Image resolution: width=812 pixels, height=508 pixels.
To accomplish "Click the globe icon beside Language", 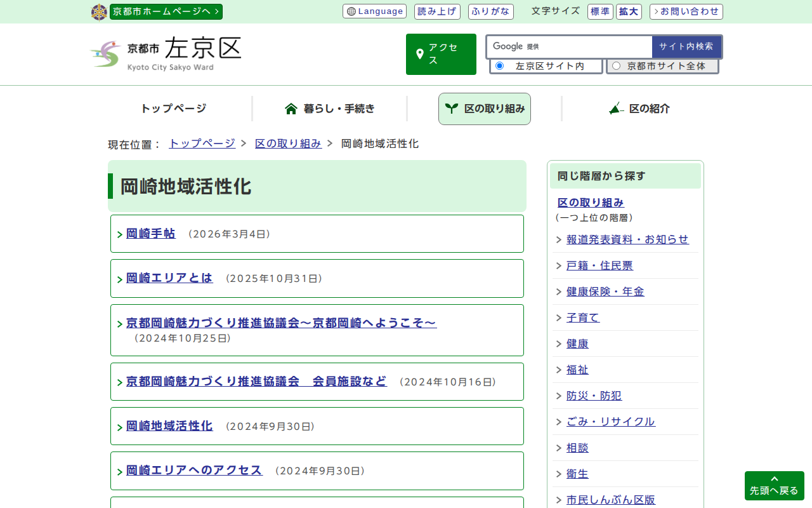I will [351, 11].
